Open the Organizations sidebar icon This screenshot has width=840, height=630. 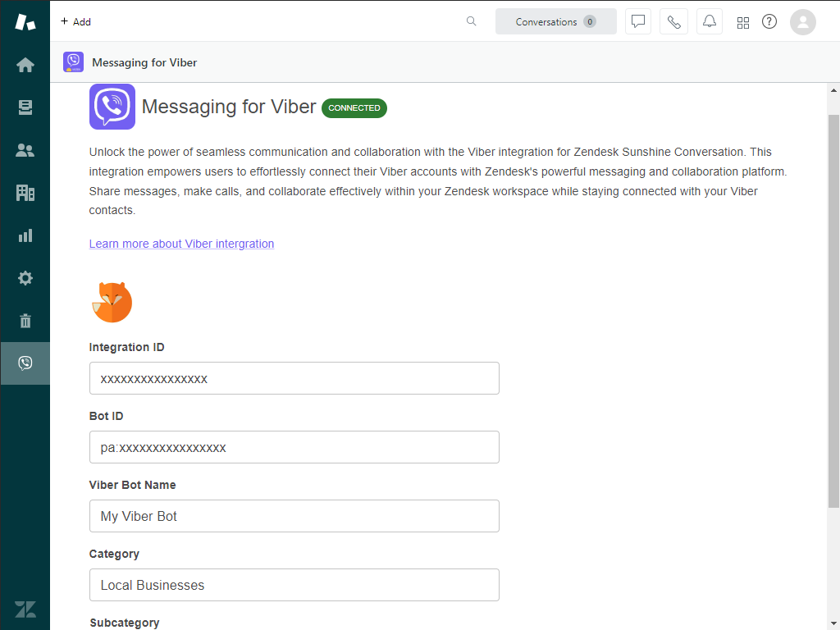[x=25, y=192]
